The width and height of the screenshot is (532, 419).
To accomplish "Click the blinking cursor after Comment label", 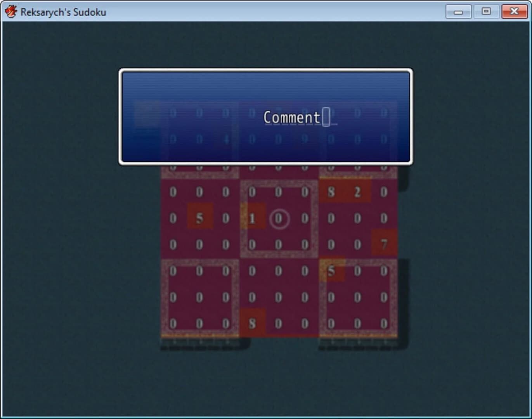I will [327, 117].
